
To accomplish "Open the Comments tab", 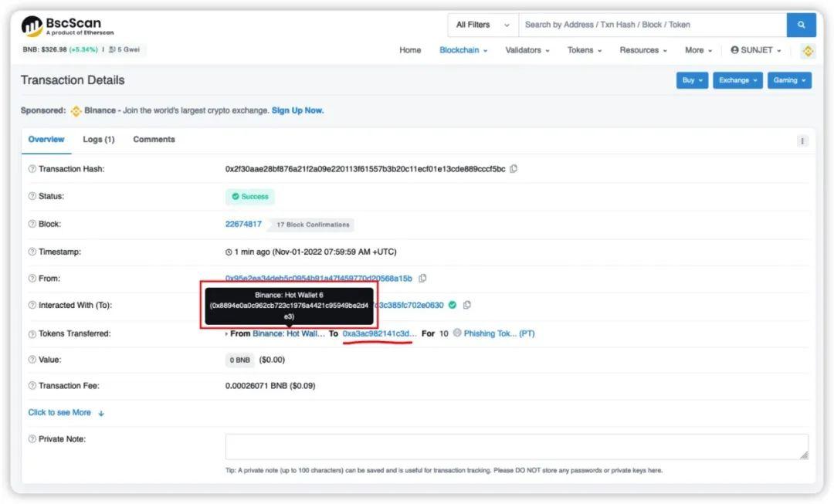I will point(153,140).
